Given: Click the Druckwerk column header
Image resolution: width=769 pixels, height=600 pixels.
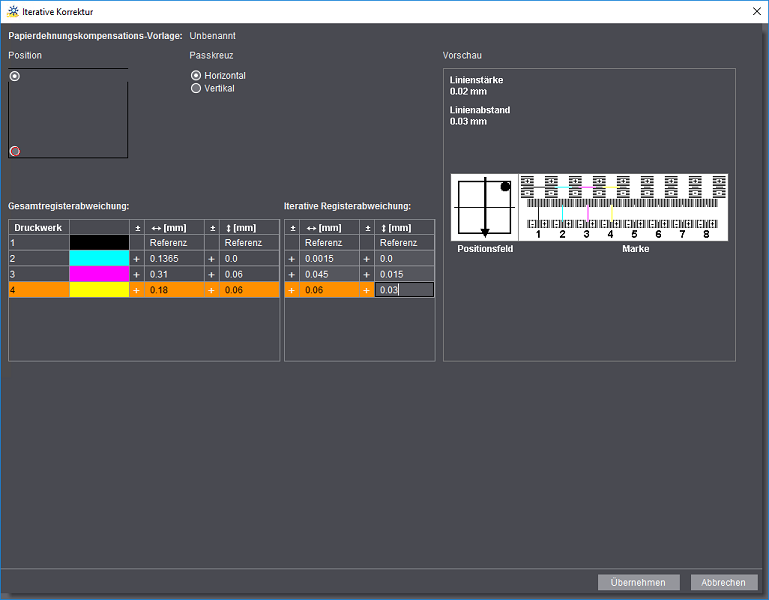Looking at the screenshot, I should click(38, 228).
